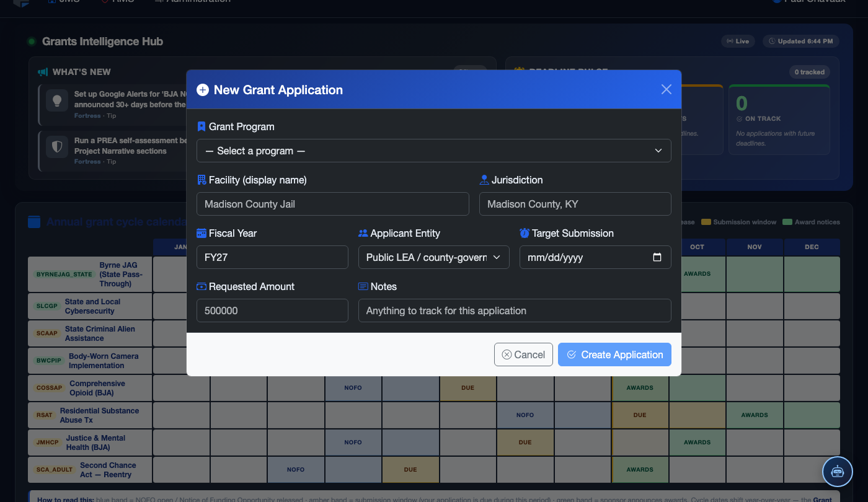Click the Live status badge
The width and height of the screenshot is (868, 502).
[x=737, y=41]
